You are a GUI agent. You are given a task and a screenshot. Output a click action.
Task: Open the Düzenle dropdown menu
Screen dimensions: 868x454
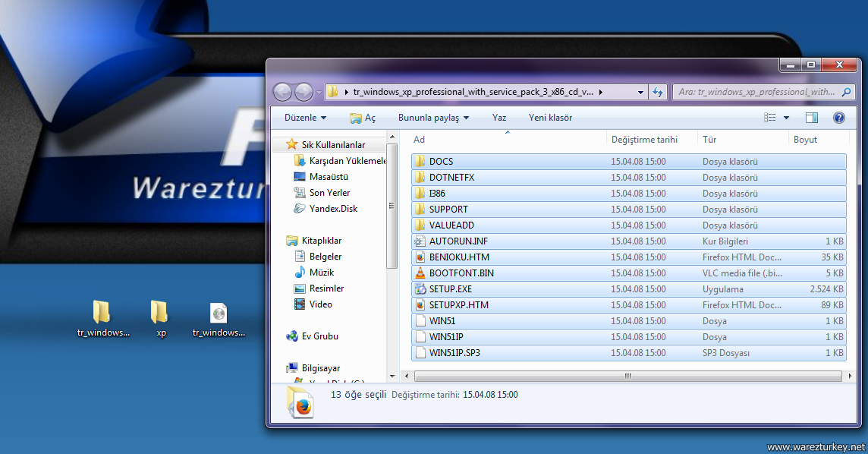click(305, 118)
